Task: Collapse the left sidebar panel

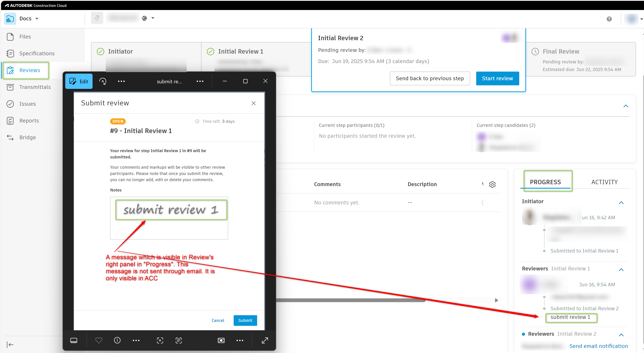Action: 10,345
